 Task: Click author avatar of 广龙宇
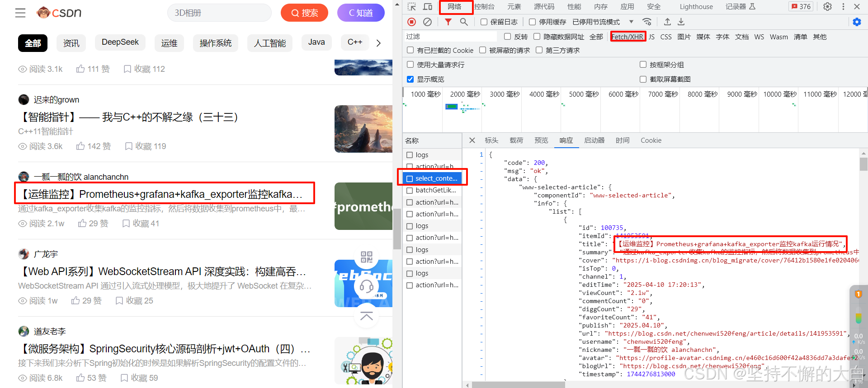click(x=24, y=254)
